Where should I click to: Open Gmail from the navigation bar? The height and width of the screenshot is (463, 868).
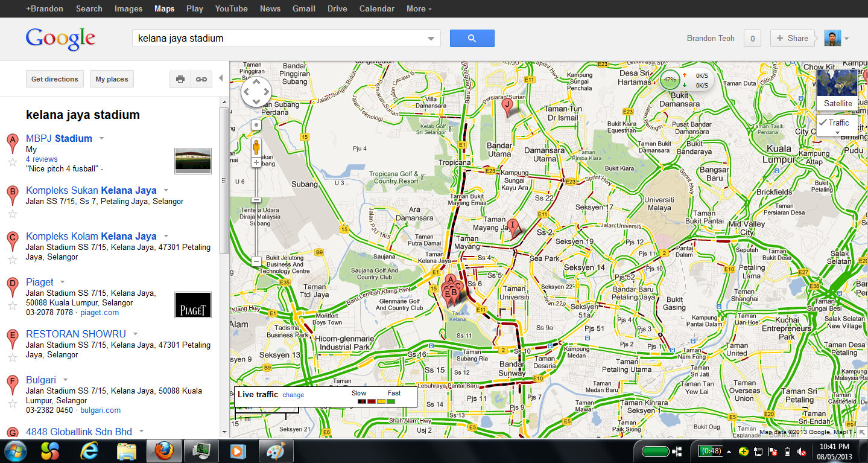pos(303,8)
